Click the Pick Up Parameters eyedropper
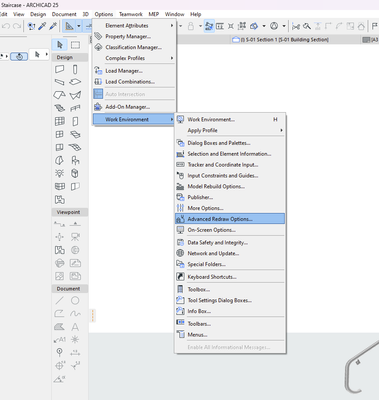 [42, 26]
